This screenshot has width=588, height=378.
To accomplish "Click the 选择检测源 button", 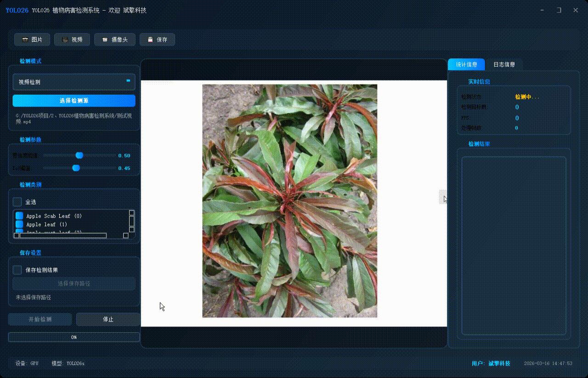I will (x=74, y=101).
